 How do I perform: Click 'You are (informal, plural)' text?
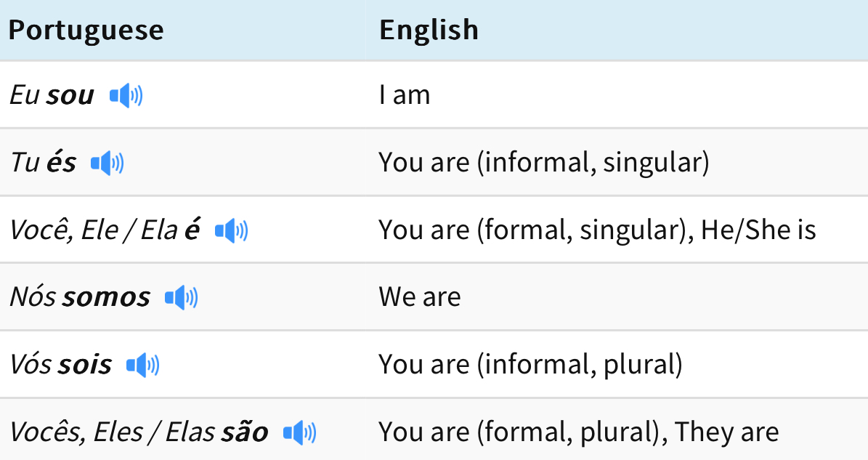click(530, 366)
